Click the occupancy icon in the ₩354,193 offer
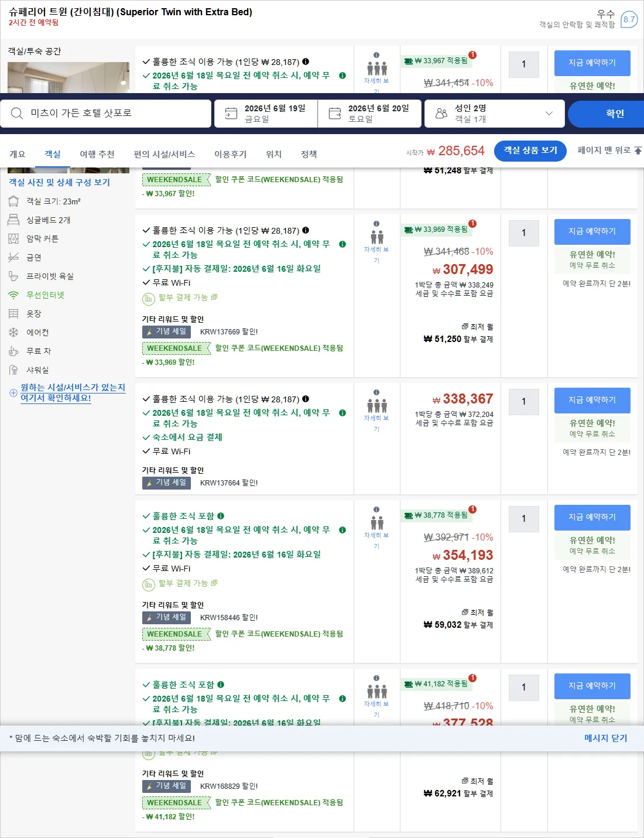Viewport: 644px width, 838px height. (x=376, y=523)
